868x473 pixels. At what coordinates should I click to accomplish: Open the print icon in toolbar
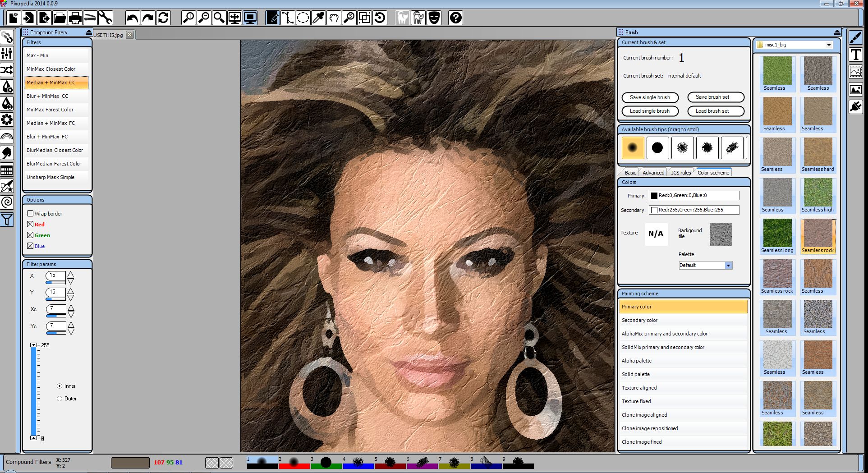click(75, 18)
